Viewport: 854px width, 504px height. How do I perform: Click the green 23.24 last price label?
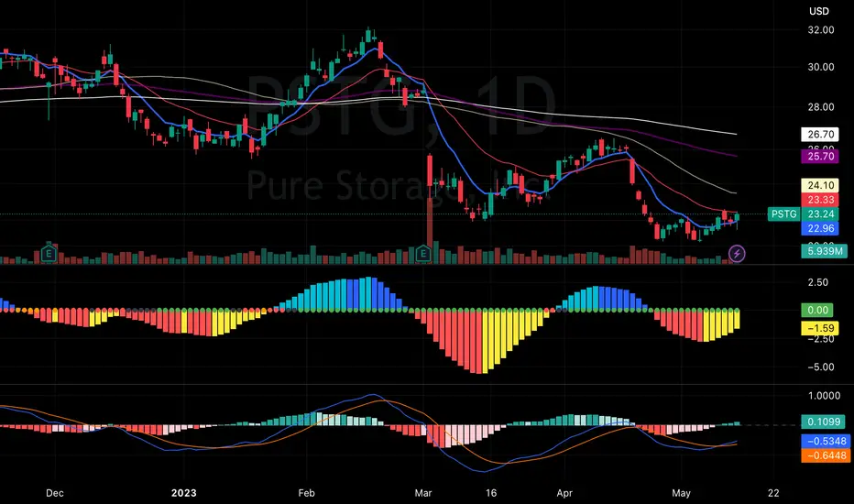tap(820, 214)
